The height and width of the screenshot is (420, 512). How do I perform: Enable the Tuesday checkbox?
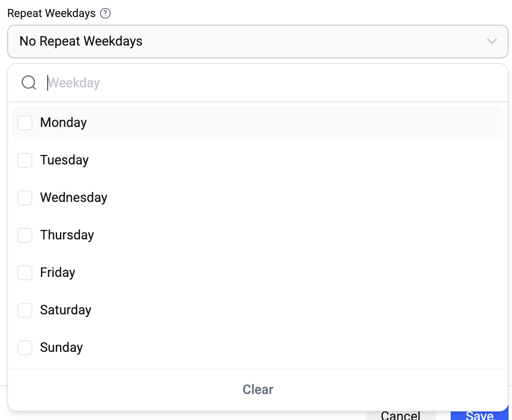25,161
